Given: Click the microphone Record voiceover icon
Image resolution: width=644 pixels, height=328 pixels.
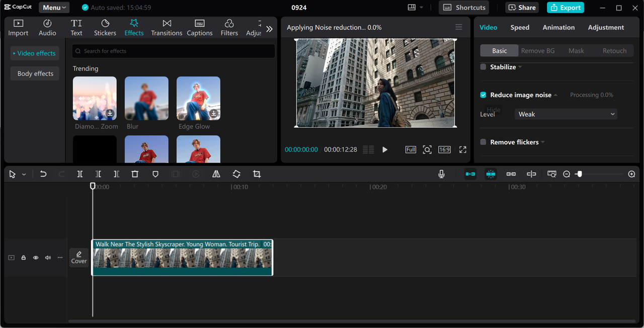Looking at the screenshot, I should [441, 174].
